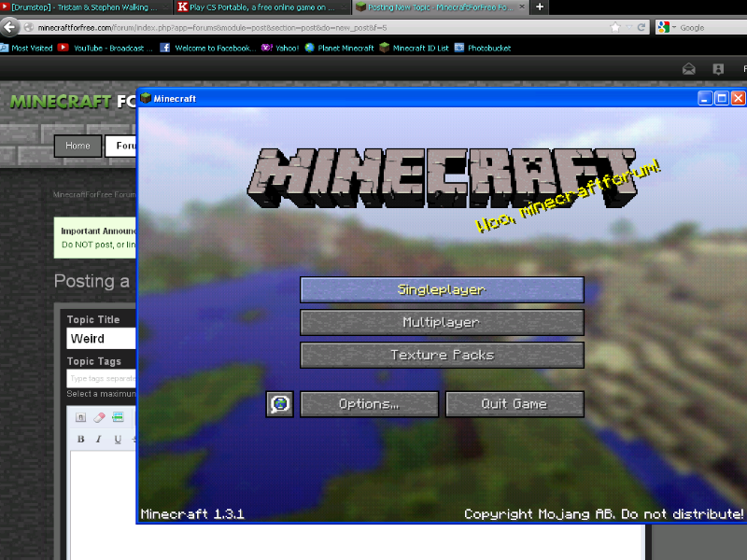Click the Singleplayer button in Minecraft
This screenshot has height=560, width=747.
tap(442, 289)
